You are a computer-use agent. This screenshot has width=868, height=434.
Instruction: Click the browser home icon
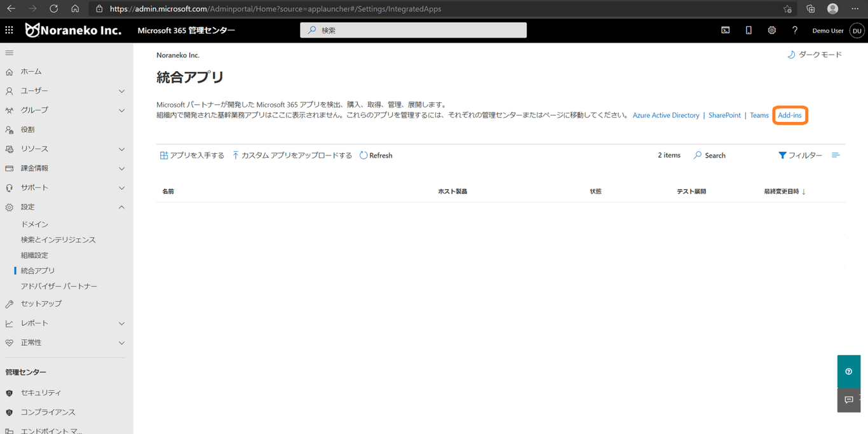(x=75, y=9)
